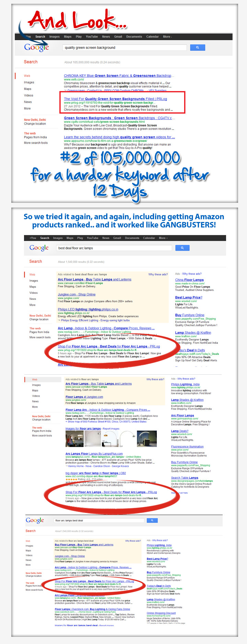This screenshot has width=247, height=644.
Task: Click the blue search button beside 'quality green screen background'
Action: pyautogui.click(x=197, y=48)
